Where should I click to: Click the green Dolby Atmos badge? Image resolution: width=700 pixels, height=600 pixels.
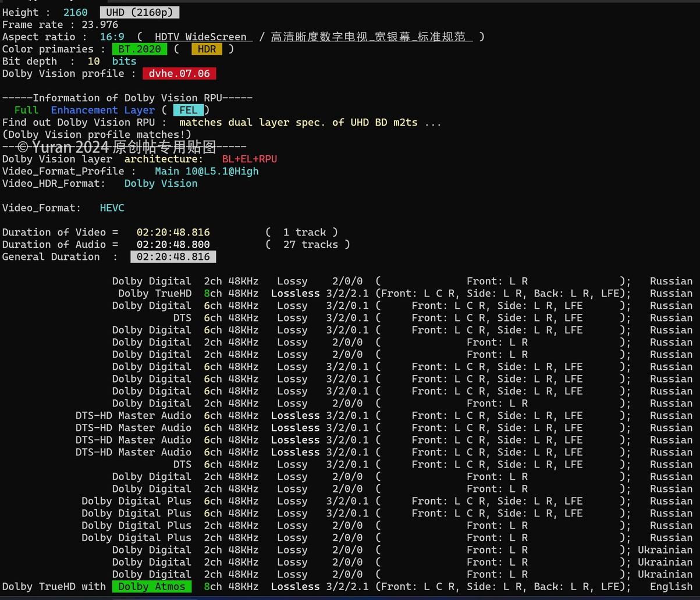tap(152, 587)
